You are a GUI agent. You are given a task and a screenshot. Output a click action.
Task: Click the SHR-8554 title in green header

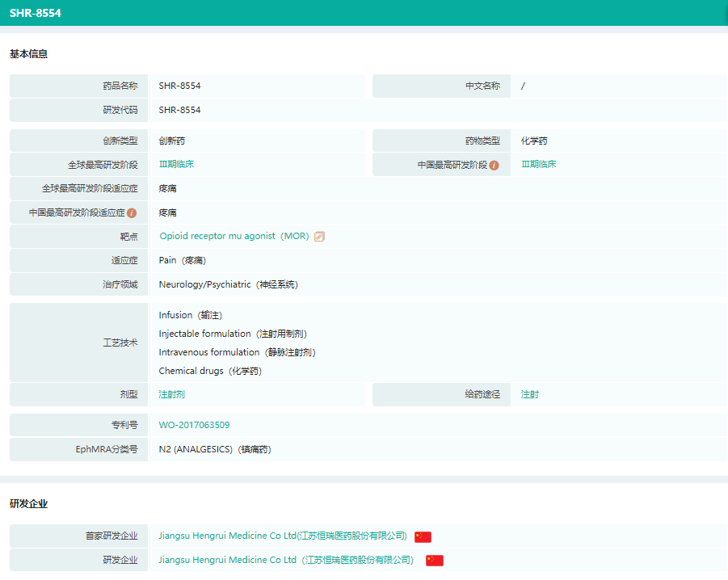pyautogui.click(x=35, y=13)
